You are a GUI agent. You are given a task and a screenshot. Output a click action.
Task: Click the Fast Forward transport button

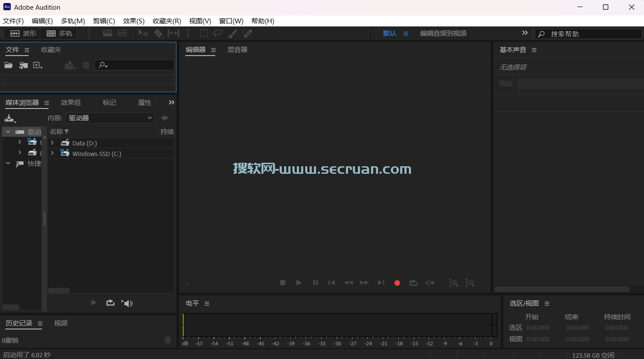point(364,283)
